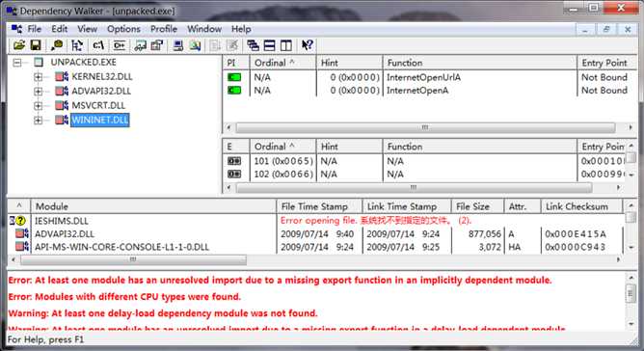Click the ADVAPI32.DLL module icon in tree
This screenshot has height=351, width=644.
click(62, 91)
